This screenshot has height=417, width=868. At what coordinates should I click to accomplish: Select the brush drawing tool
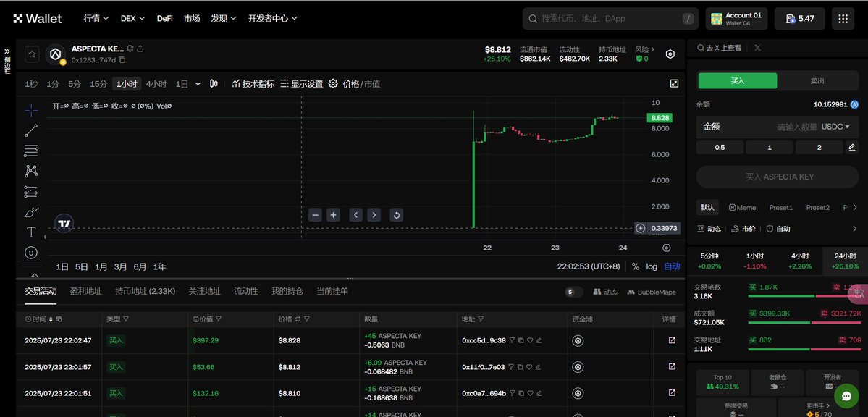32,212
